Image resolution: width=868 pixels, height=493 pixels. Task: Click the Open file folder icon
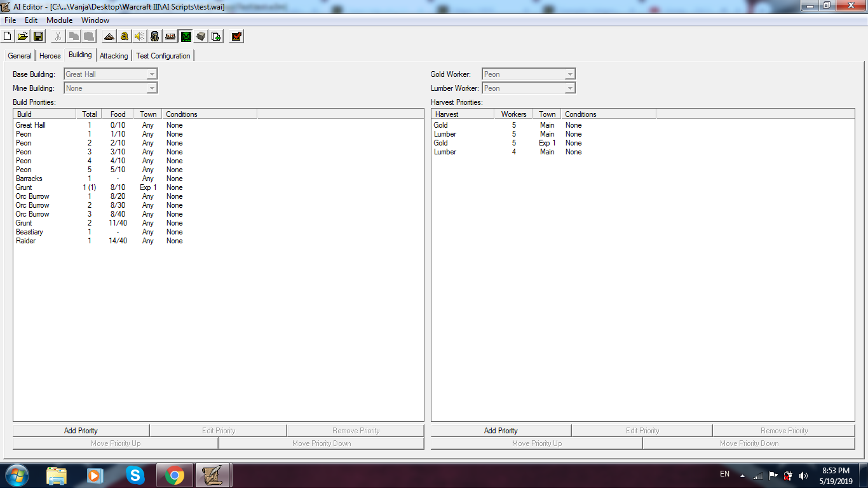coord(23,36)
